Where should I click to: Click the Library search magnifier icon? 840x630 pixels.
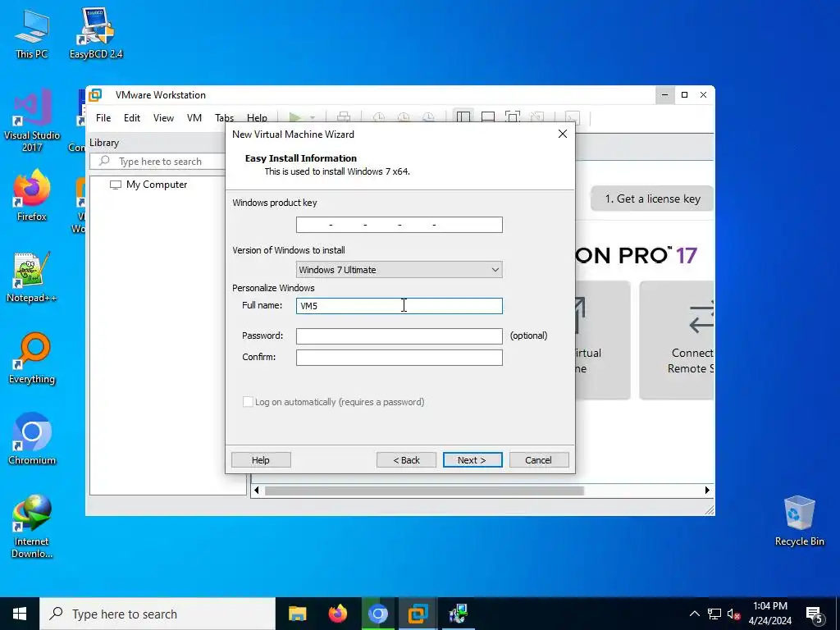(104, 161)
